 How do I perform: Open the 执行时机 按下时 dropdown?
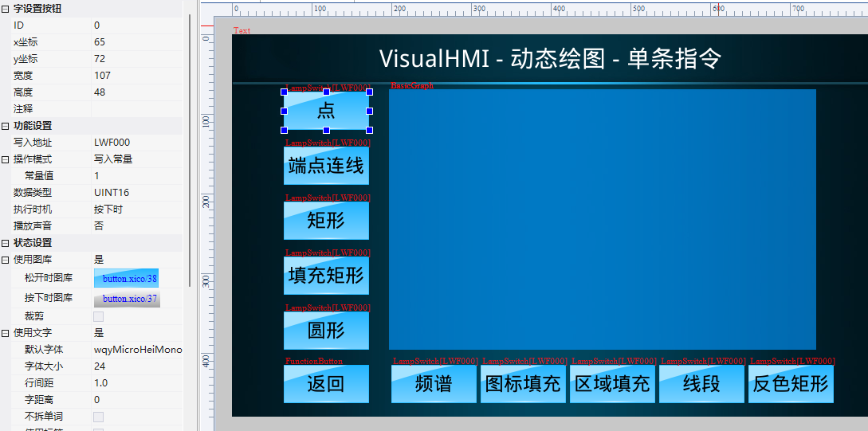137,210
